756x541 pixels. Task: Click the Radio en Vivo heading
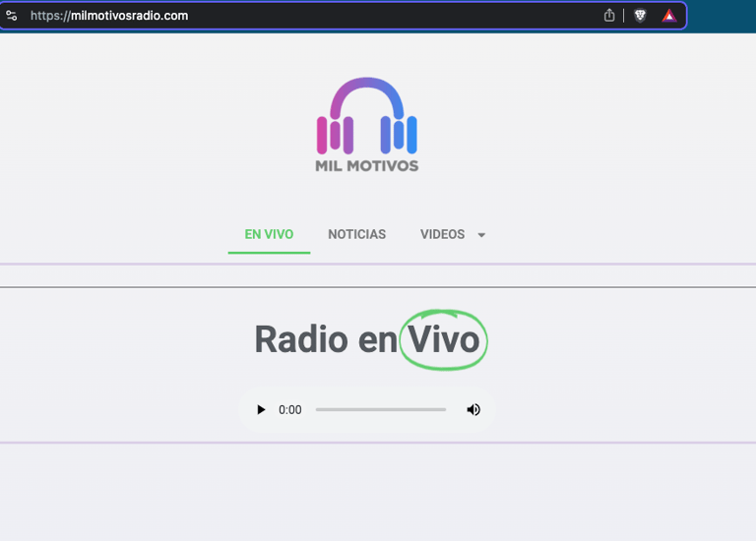[x=367, y=339]
